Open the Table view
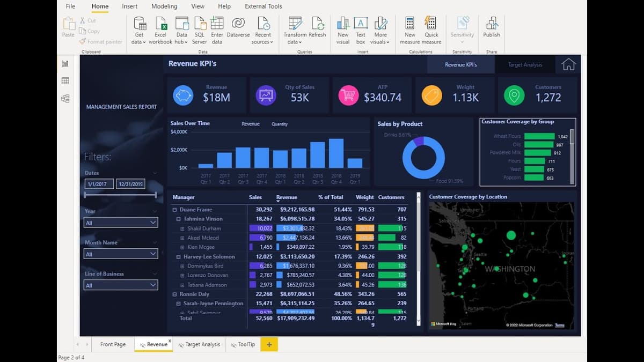The image size is (644, 362). 65,80
